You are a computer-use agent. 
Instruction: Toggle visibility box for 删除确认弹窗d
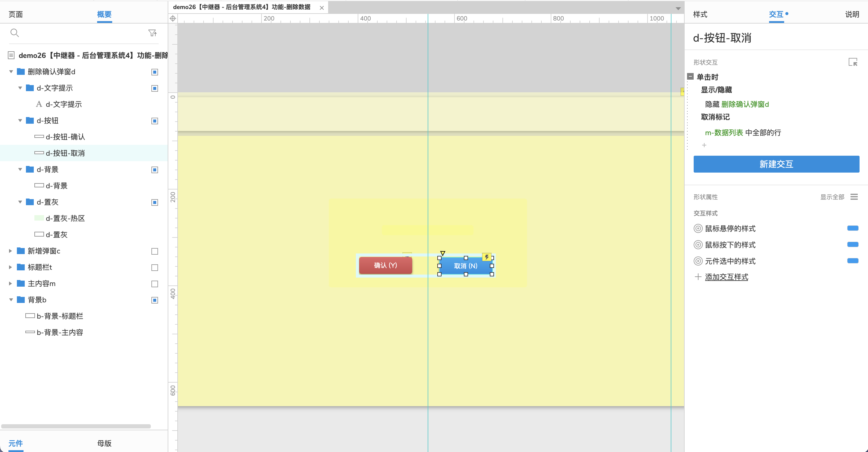pos(155,72)
